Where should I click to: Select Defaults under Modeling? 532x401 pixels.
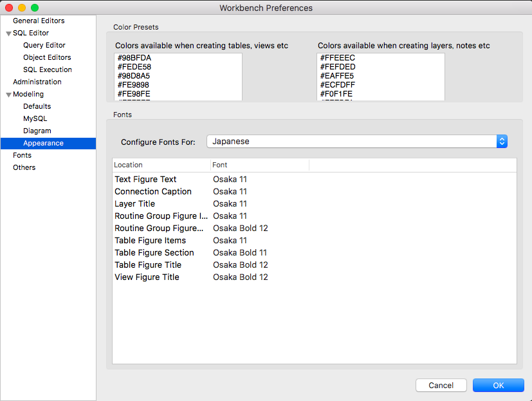click(x=37, y=106)
